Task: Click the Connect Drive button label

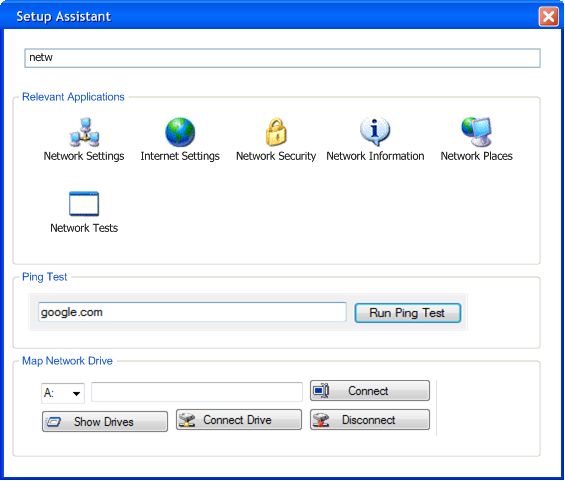Action: tap(237, 420)
